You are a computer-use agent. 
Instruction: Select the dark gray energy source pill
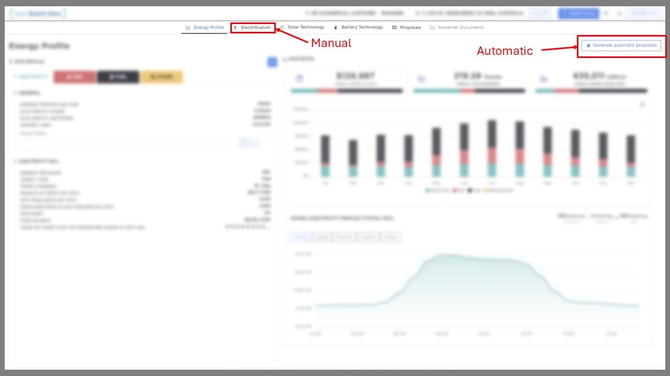click(x=118, y=77)
